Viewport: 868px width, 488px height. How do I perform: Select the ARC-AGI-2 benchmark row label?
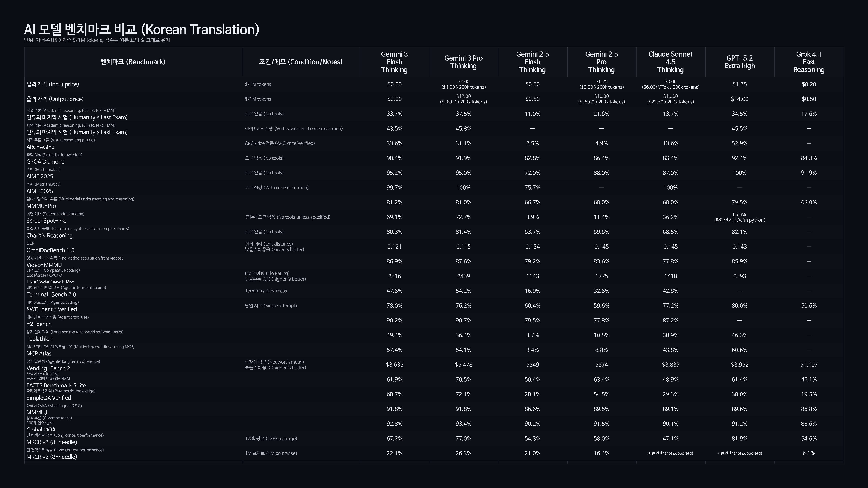(x=40, y=147)
